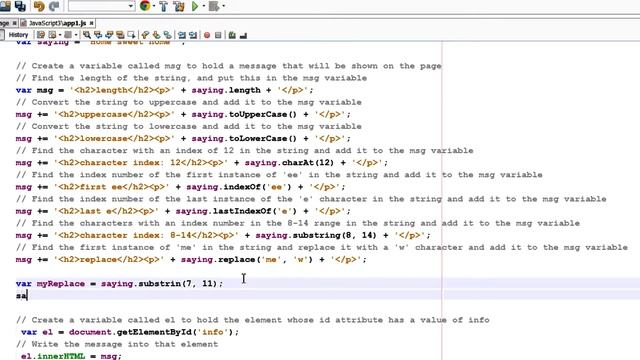Uncomment the selected lines
Viewport: 640px width, 360px height.
pos(244,36)
